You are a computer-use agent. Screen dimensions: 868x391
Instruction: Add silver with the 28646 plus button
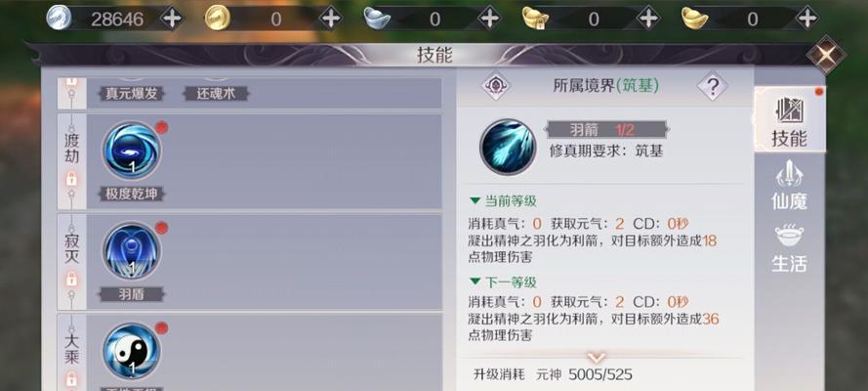(x=172, y=19)
